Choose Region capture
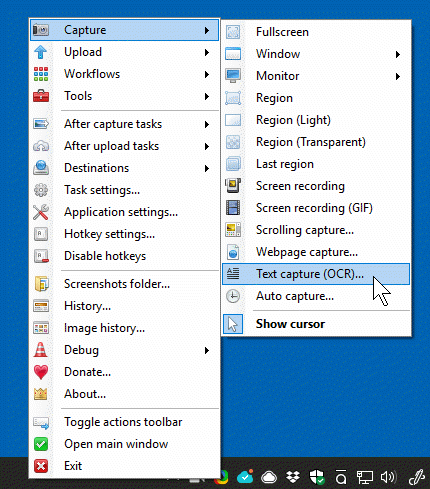 316,98
